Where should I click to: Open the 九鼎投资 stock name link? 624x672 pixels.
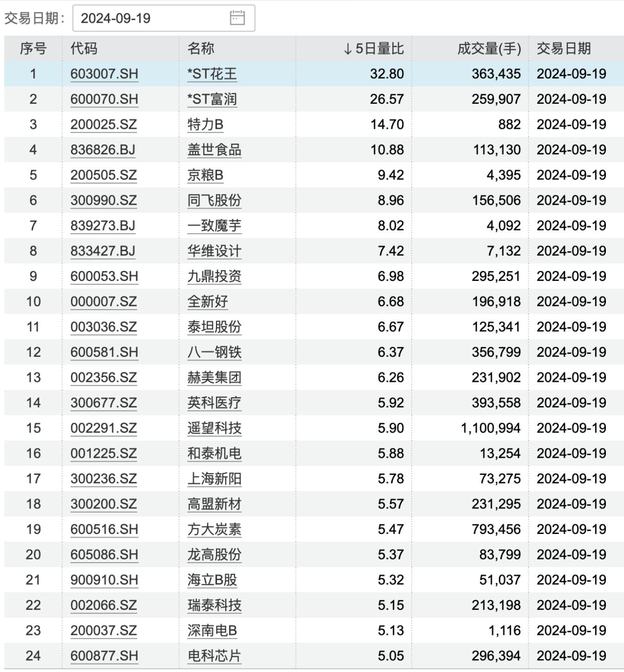(x=214, y=276)
